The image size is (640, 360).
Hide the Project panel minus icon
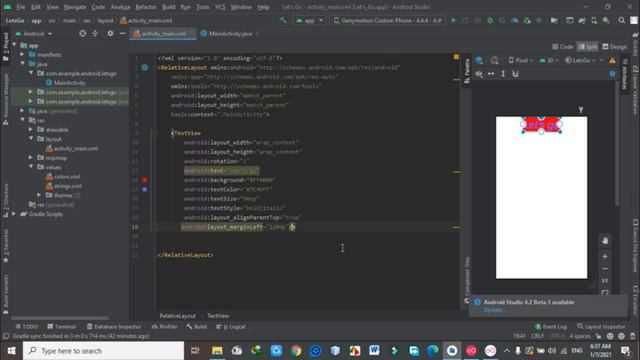[122, 33]
